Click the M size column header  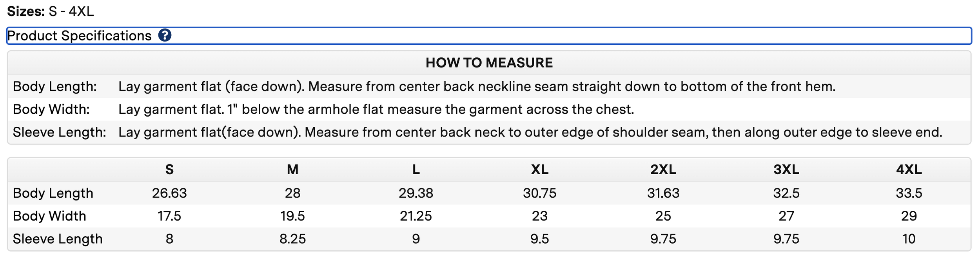pyautogui.click(x=293, y=170)
